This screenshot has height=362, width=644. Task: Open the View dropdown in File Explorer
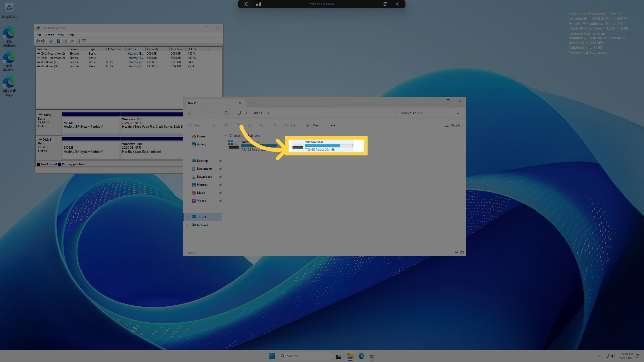pyautogui.click(x=315, y=125)
